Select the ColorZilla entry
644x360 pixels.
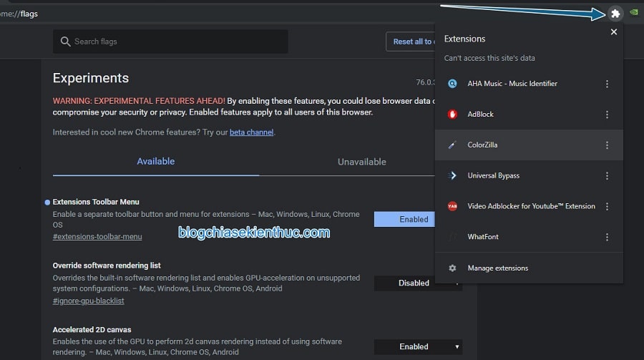pyautogui.click(x=529, y=145)
